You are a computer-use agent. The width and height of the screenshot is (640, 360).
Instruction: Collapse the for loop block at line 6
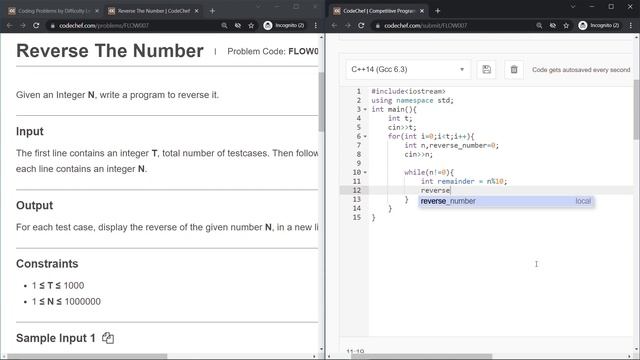pos(365,136)
